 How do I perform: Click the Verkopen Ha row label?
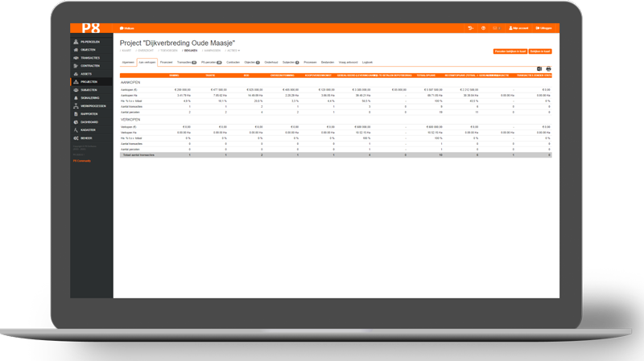[x=129, y=133]
